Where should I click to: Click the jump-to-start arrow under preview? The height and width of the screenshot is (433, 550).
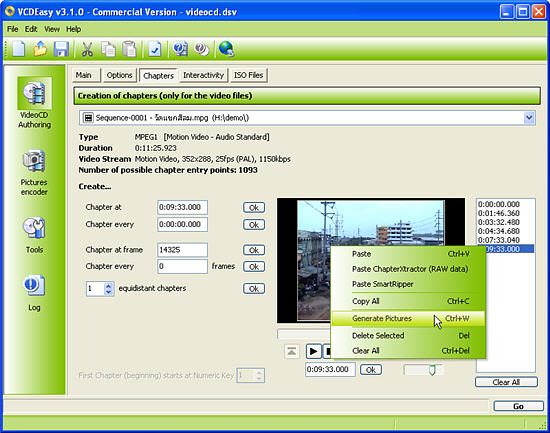coord(291,351)
